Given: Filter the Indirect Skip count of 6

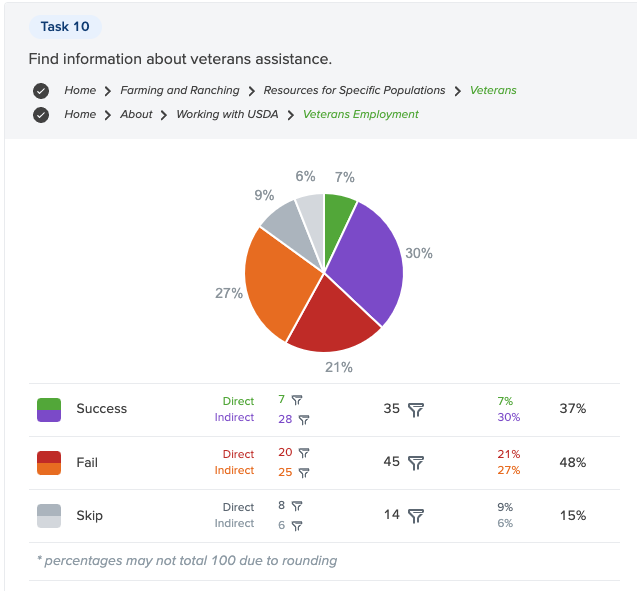Looking at the screenshot, I should pyautogui.click(x=296, y=526).
